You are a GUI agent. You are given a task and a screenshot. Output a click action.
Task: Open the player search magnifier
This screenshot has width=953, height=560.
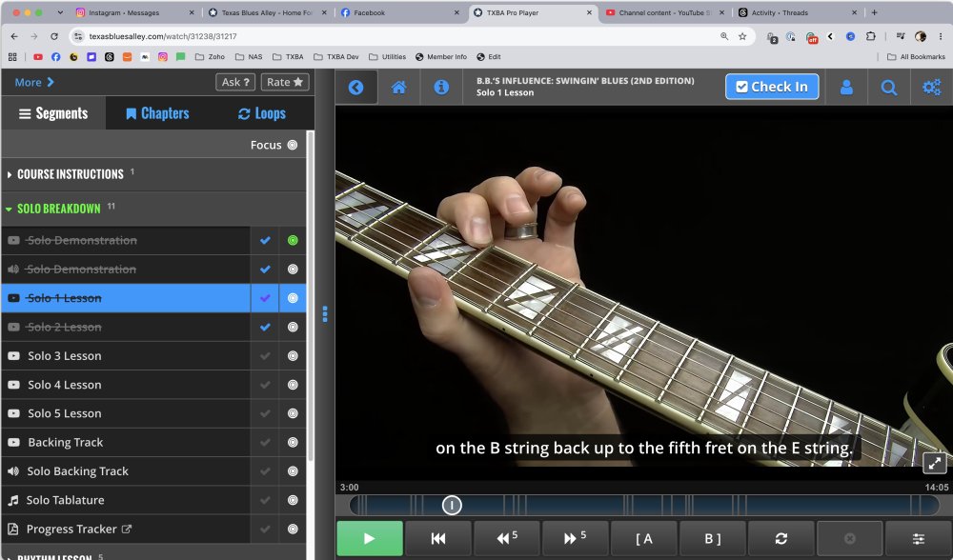coord(888,88)
